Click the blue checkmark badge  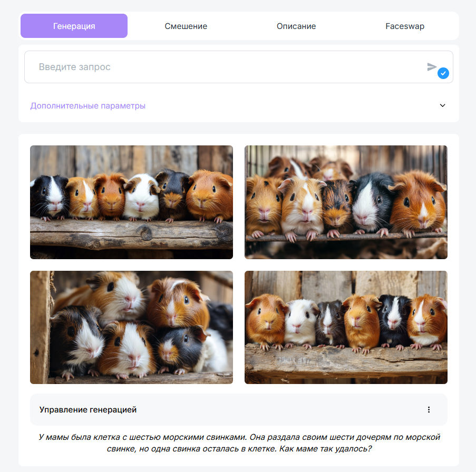point(443,73)
